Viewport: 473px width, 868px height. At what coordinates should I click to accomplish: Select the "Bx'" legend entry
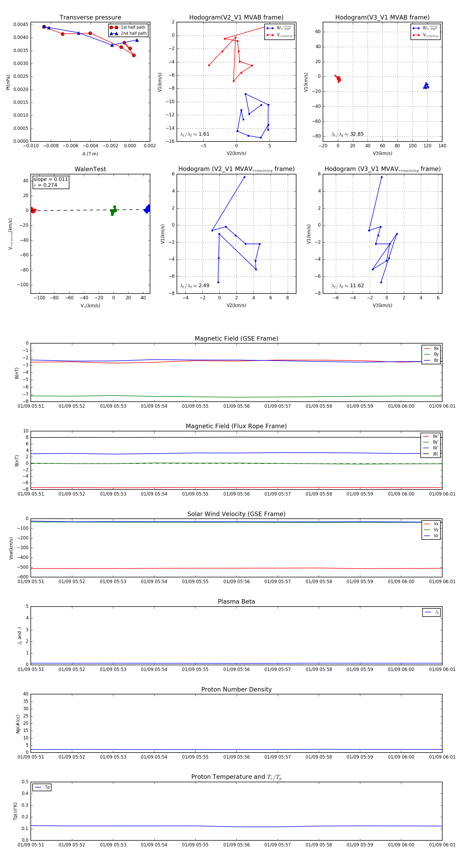(x=431, y=436)
